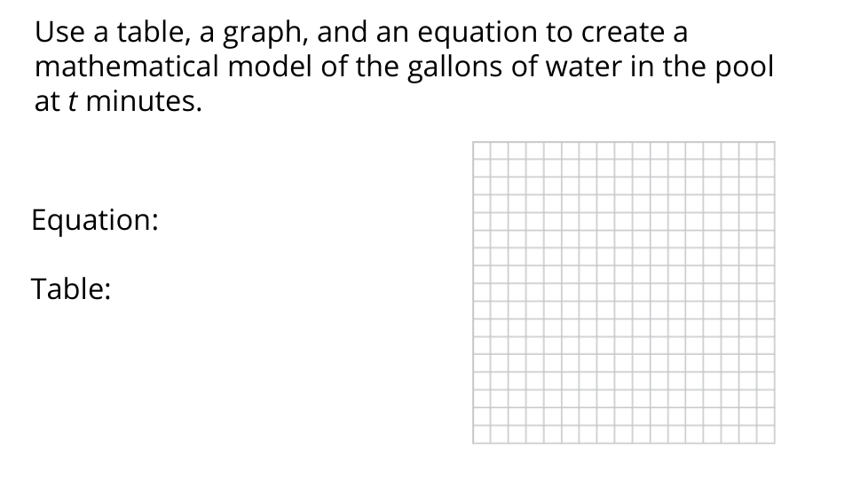The height and width of the screenshot is (488, 868).
Task: Click the blank graph grid
Action: pyautogui.click(x=623, y=292)
